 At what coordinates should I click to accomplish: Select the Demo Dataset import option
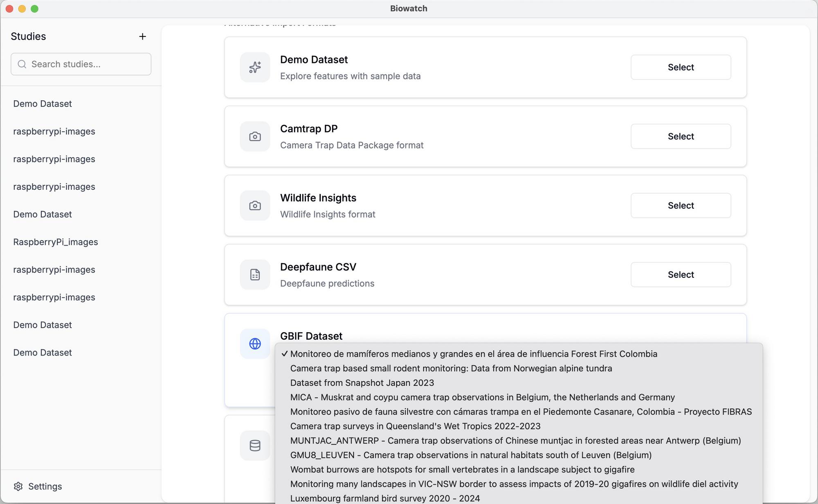(681, 67)
